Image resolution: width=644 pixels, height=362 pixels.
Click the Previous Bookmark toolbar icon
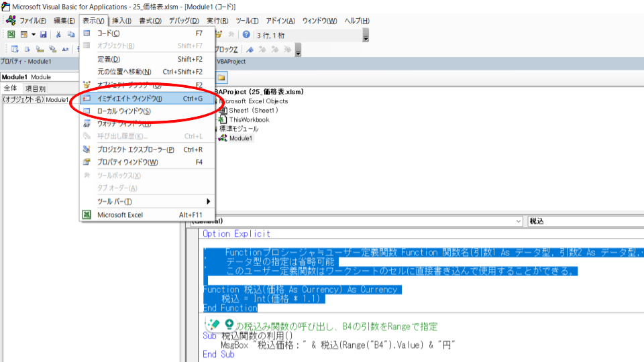[275, 49]
